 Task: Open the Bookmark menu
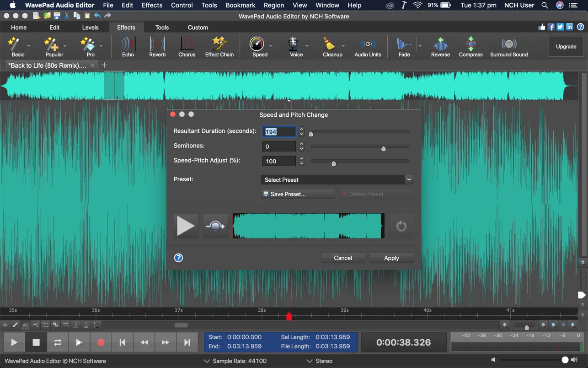[240, 5]
